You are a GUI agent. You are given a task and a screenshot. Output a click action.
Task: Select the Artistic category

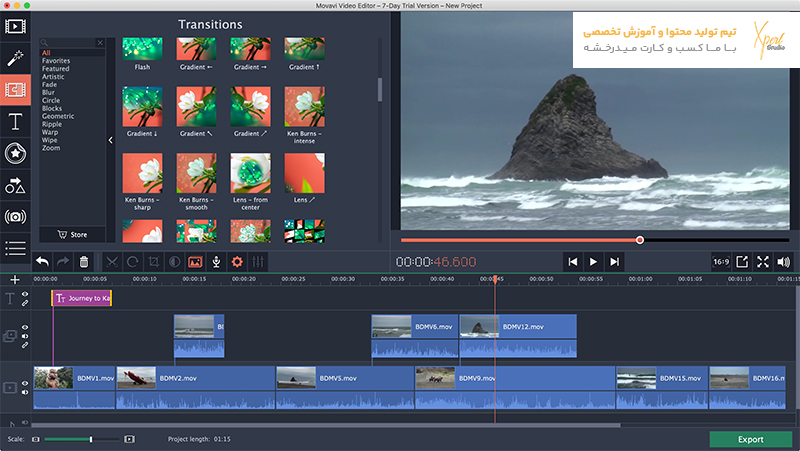53,77
